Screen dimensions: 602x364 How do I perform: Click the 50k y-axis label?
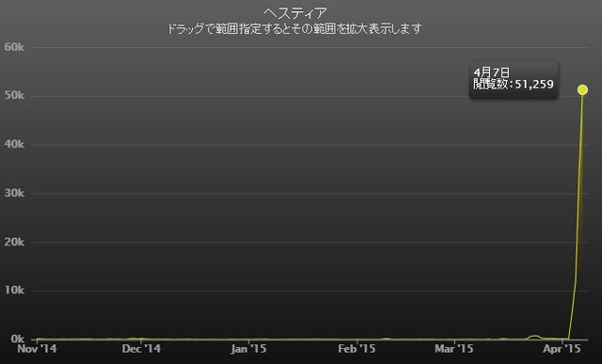pos(14,95)
